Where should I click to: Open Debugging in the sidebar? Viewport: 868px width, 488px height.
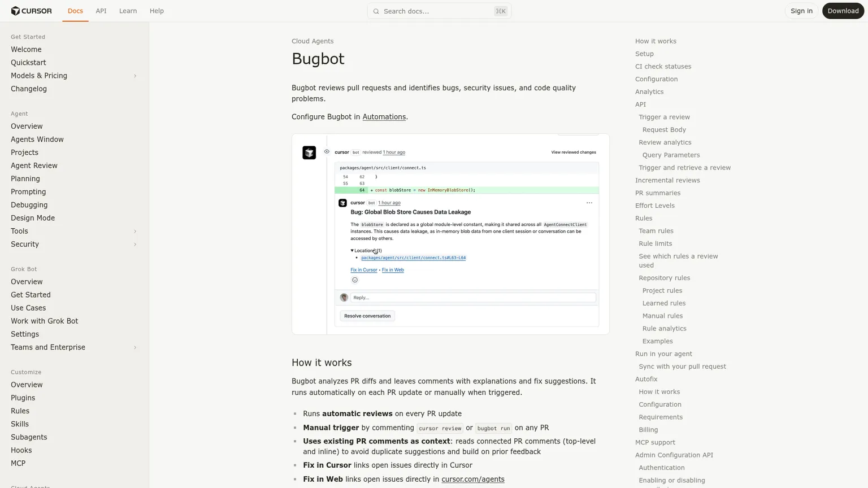(29, 205)
